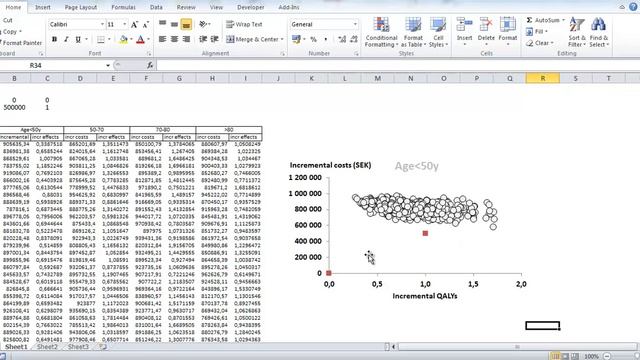The height and width of the screenshot is (360, 640).
Task: Click Percent Style icon
Action: (313, 39)
